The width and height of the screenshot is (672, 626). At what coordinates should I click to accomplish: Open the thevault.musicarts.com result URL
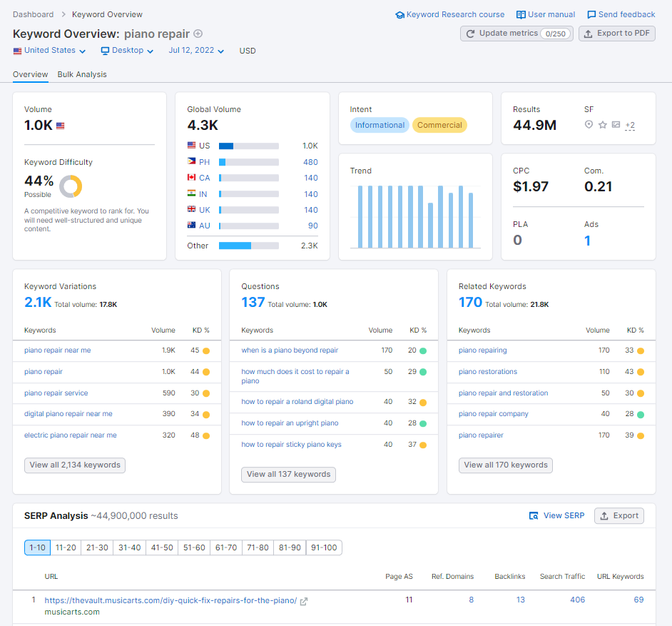tap(170, 601)
